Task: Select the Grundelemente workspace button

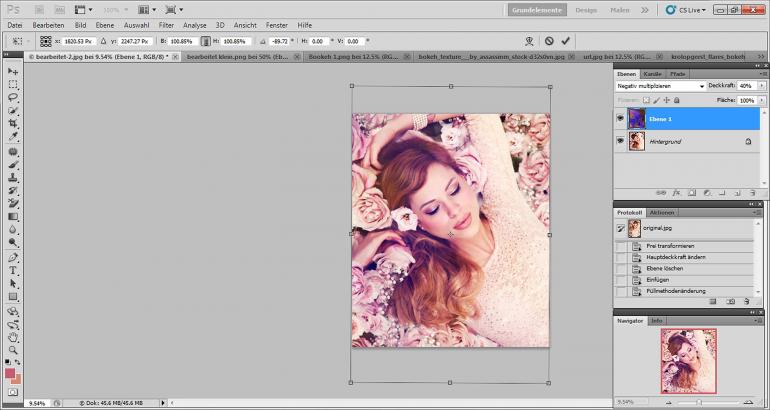Action: tap(537, 10)
